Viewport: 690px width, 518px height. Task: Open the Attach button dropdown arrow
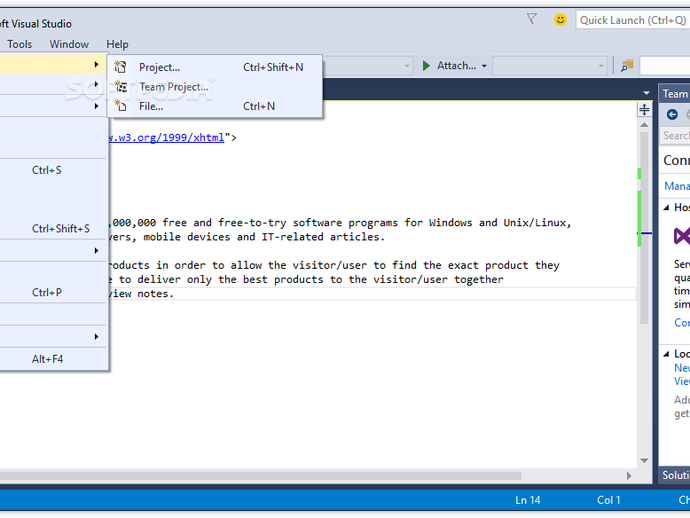484,66
